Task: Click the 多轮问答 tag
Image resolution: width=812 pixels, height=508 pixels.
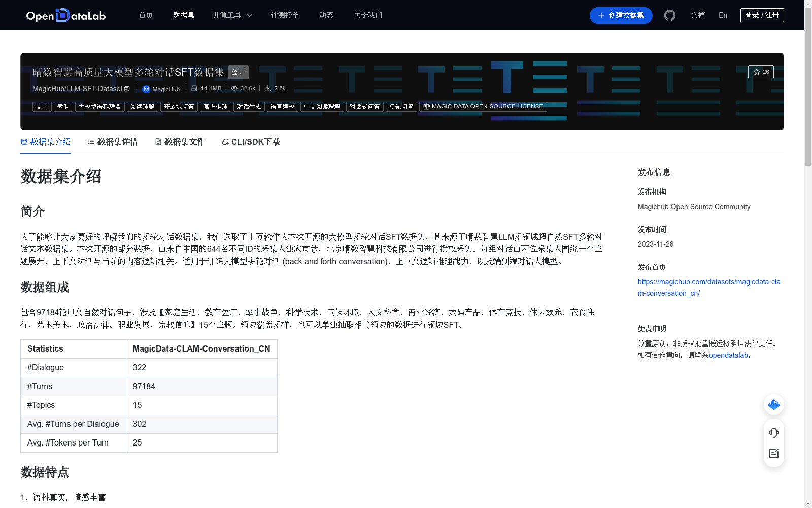Action: click(x=401, y=107)
